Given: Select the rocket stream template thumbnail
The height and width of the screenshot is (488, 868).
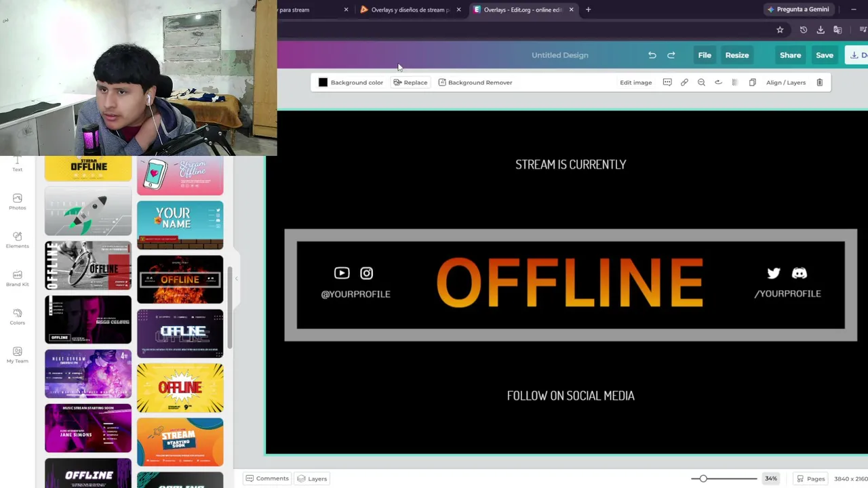Looking at the screenshot, I should (x=88, y=211).
